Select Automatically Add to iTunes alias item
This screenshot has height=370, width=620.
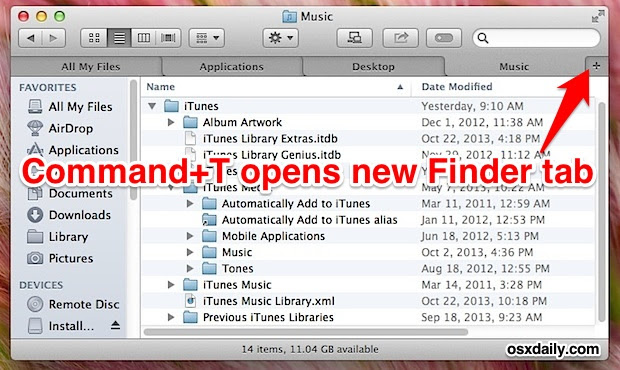[310, 220]
